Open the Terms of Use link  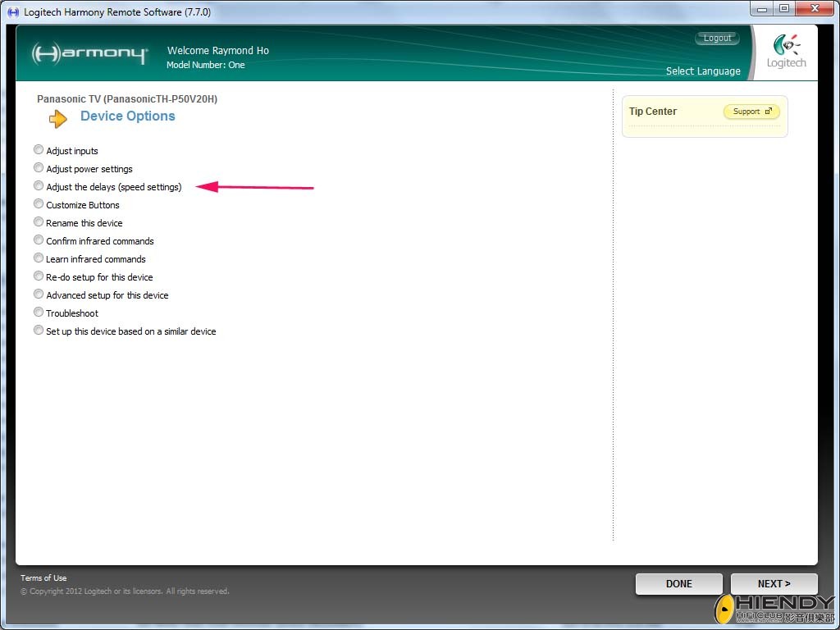tap(43, 578)
